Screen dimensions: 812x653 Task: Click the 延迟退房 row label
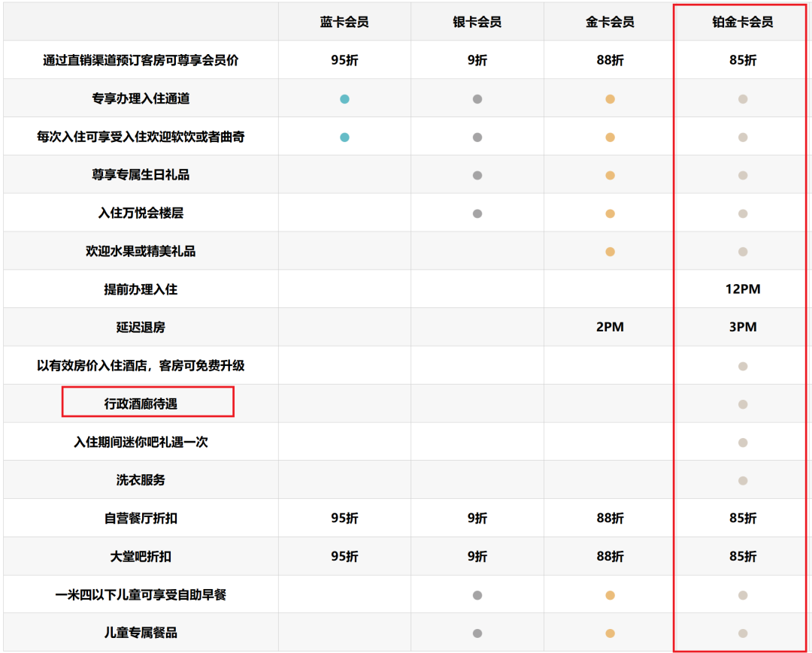click(x=141, y=328)
